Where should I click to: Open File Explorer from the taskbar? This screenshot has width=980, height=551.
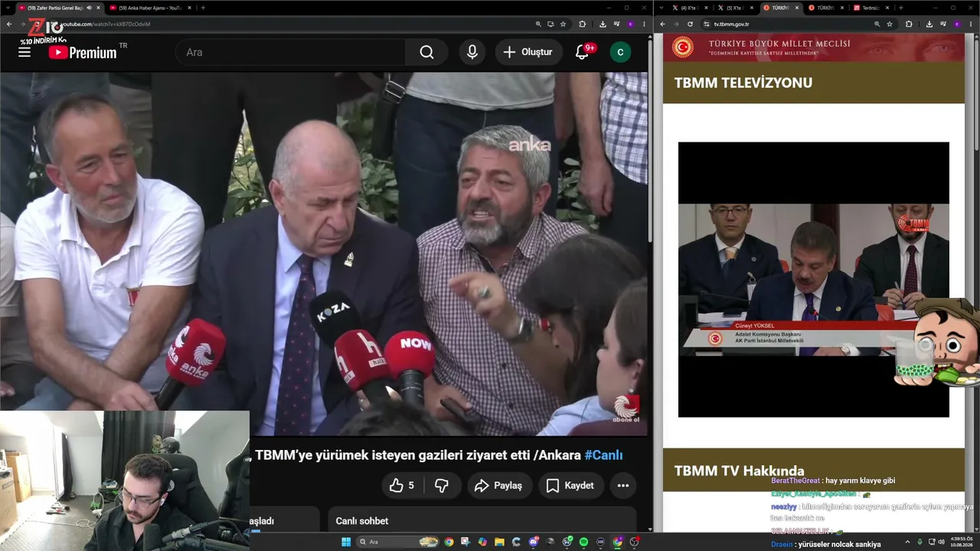pos(499,542)
